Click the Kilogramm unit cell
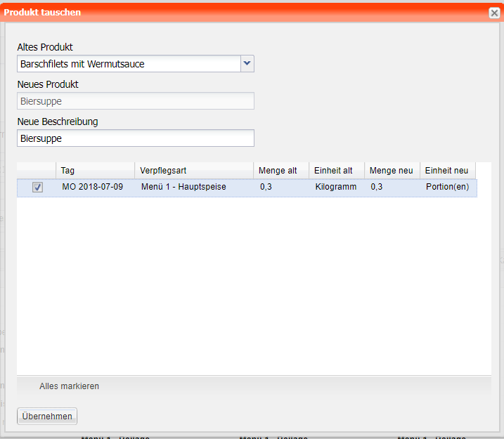 point(335,188)
